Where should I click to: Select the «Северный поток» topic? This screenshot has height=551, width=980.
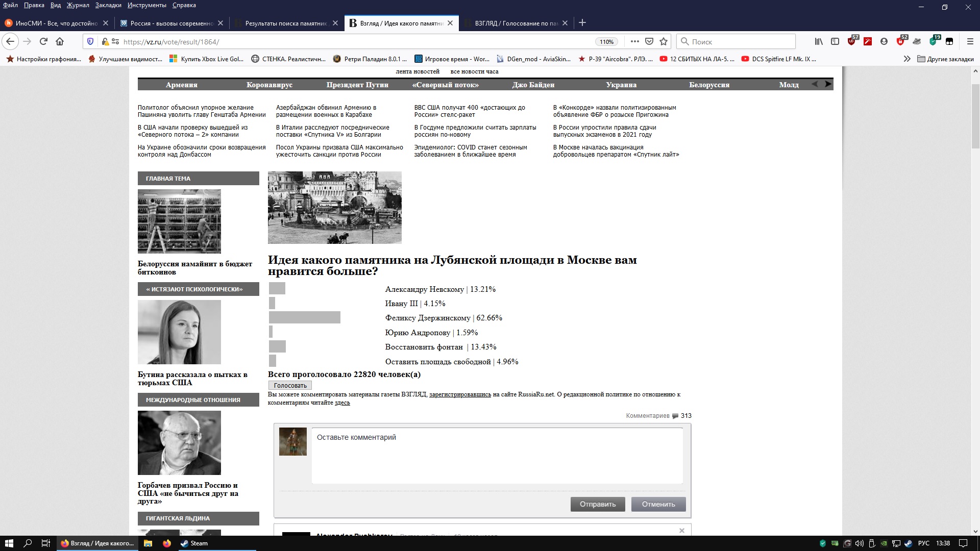click(x=445, y=85)
